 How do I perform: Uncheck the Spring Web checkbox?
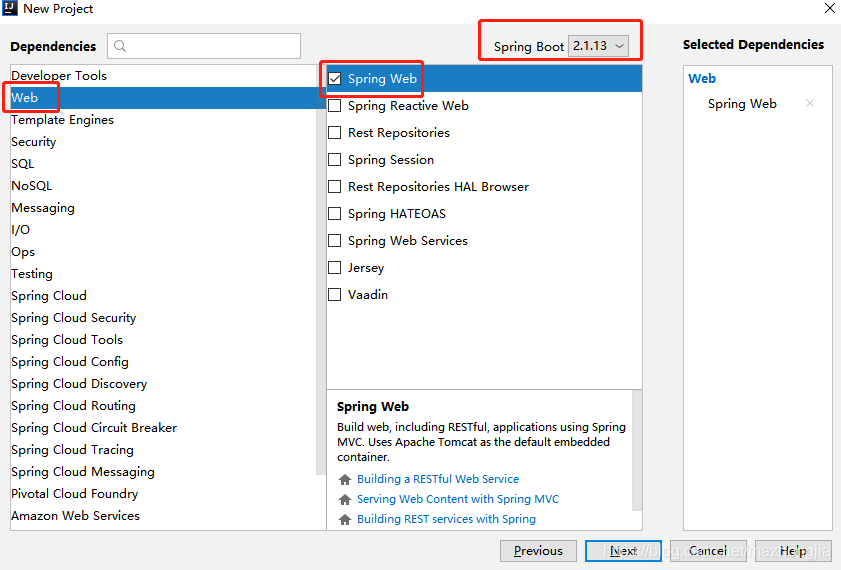pyautogui.click(x=335, y=79)
